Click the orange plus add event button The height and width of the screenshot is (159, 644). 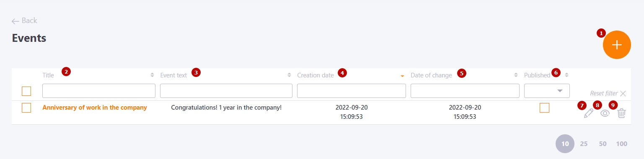[x=617, y=45]
